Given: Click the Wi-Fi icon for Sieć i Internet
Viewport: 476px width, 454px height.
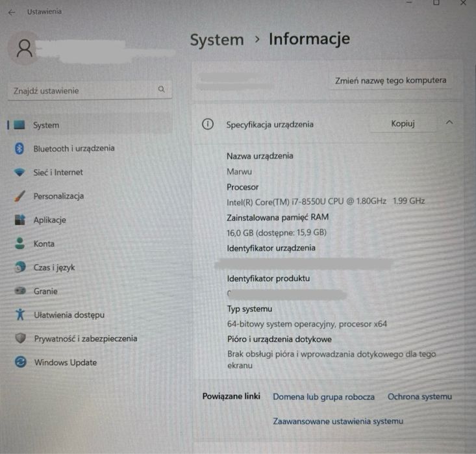Looking at the screenshot, I should pos(19,173).
